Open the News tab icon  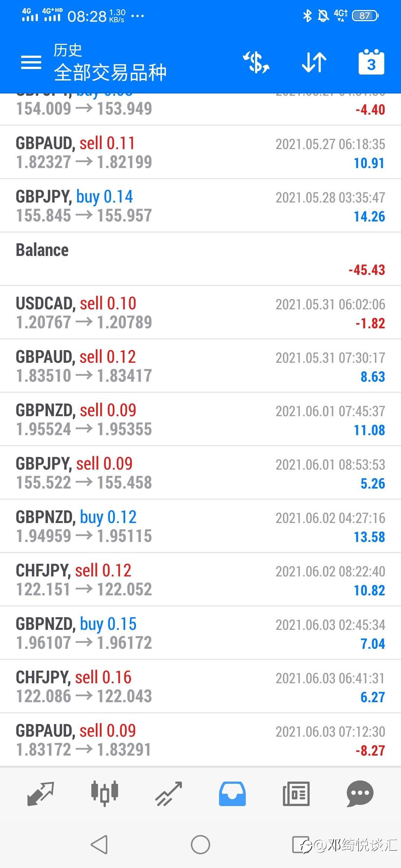point(296,793)
